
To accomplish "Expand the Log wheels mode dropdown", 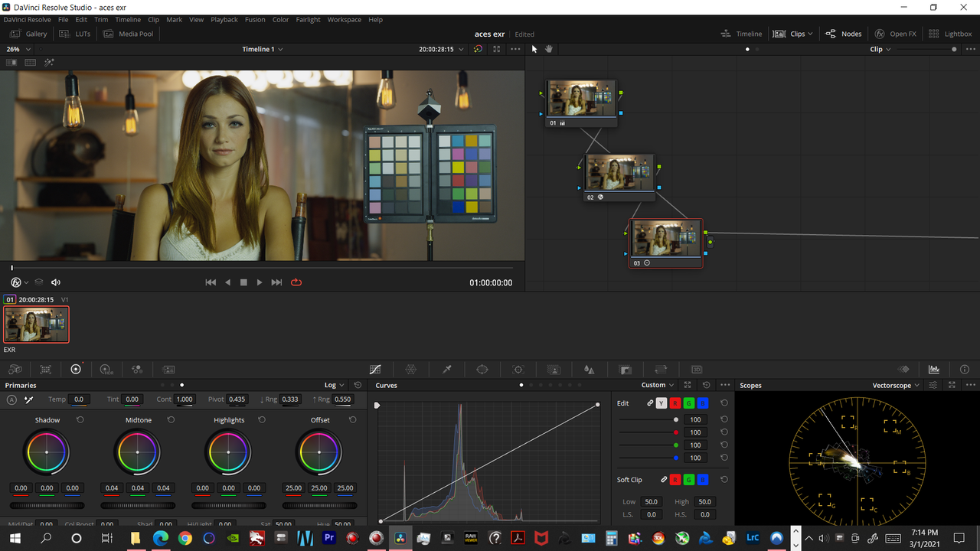I will (335, 386).
